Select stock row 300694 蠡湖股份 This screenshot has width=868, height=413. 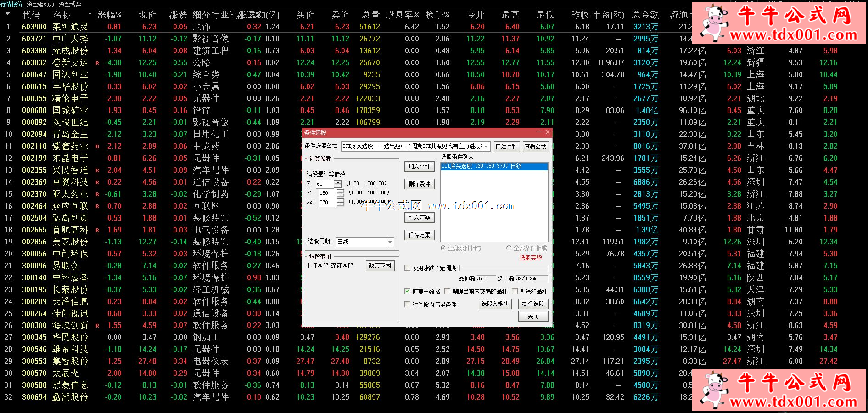tap(55, 397)
